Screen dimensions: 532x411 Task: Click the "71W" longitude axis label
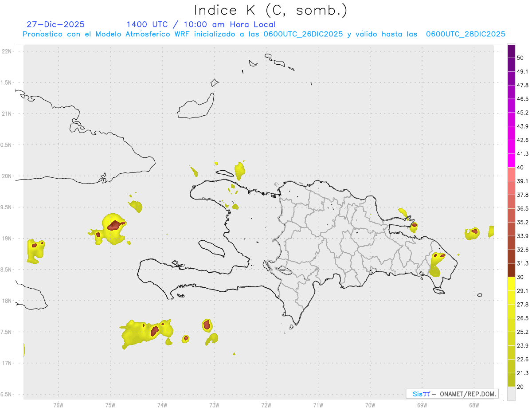pyautogui.click(x=318, y=405)
